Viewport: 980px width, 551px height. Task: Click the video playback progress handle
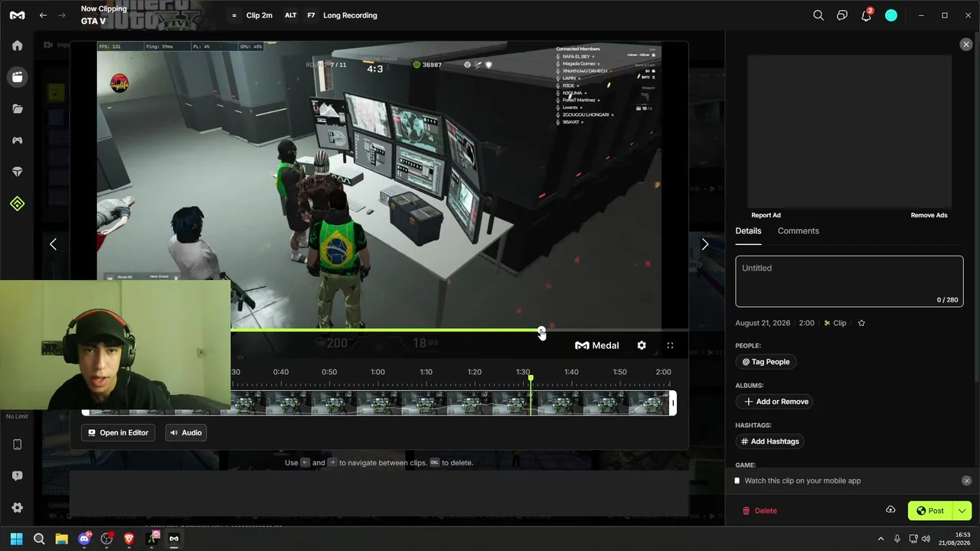coord(541,331)
